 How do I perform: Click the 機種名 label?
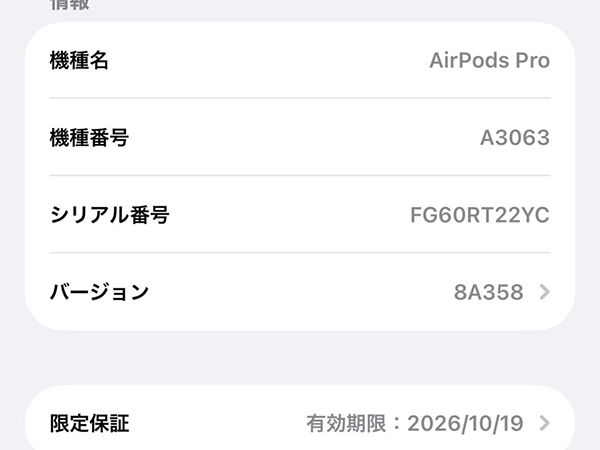79,60
